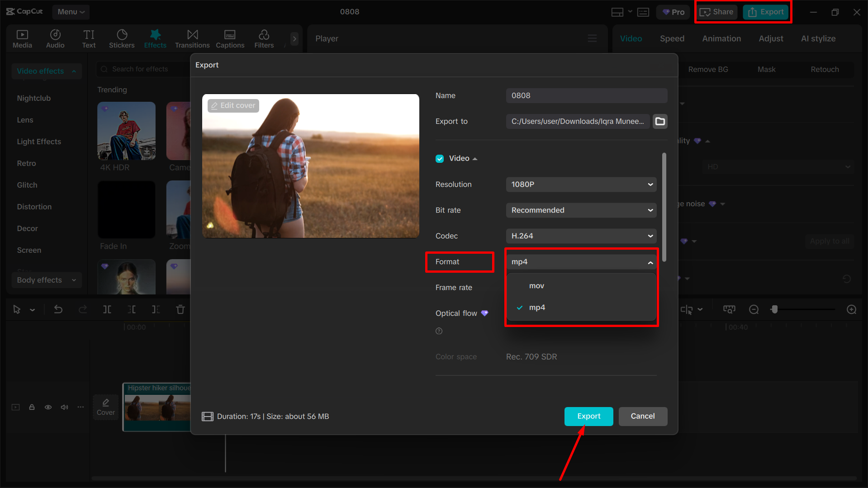Switch to the Transitions panel

pos(192,38)
